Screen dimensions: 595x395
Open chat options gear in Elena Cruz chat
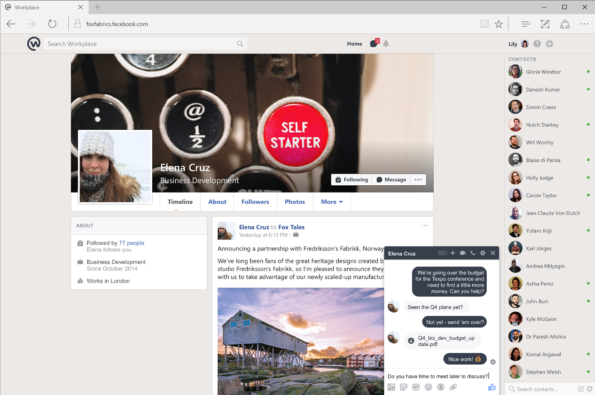482,253
